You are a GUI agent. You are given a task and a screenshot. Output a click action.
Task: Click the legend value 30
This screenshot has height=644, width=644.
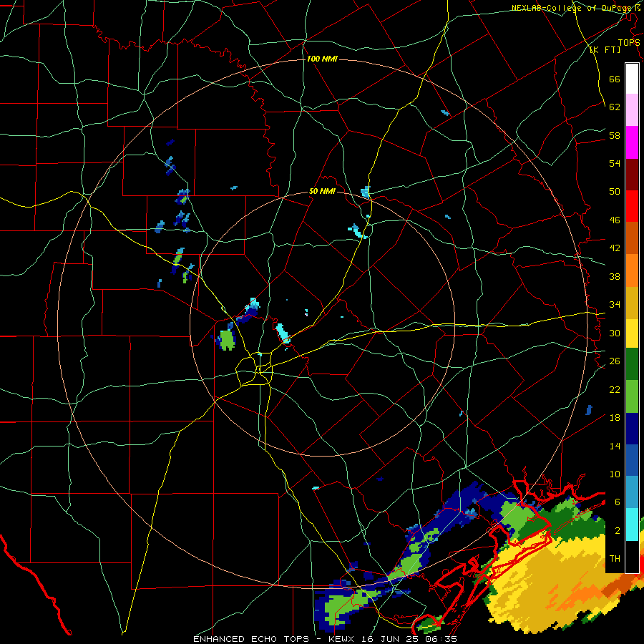(x=615, y=333)
